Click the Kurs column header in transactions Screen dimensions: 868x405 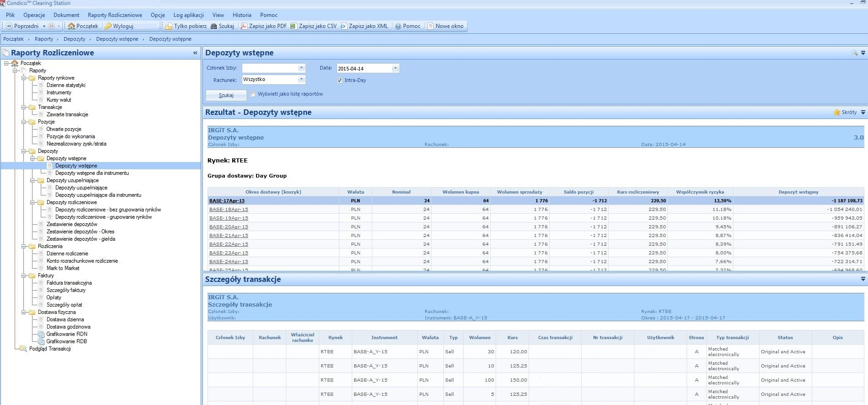coord(513,337)
